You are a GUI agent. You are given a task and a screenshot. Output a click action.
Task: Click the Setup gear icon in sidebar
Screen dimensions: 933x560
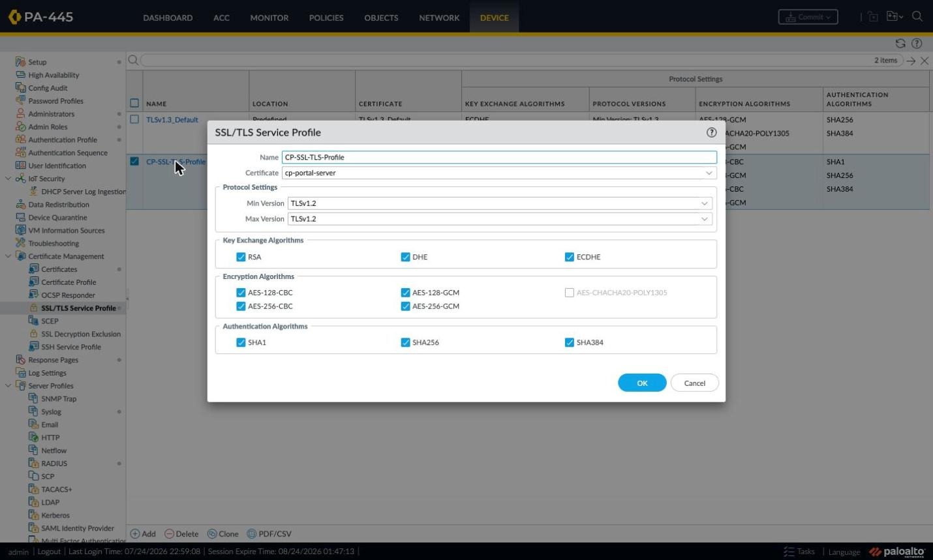(x=20, y=62)
